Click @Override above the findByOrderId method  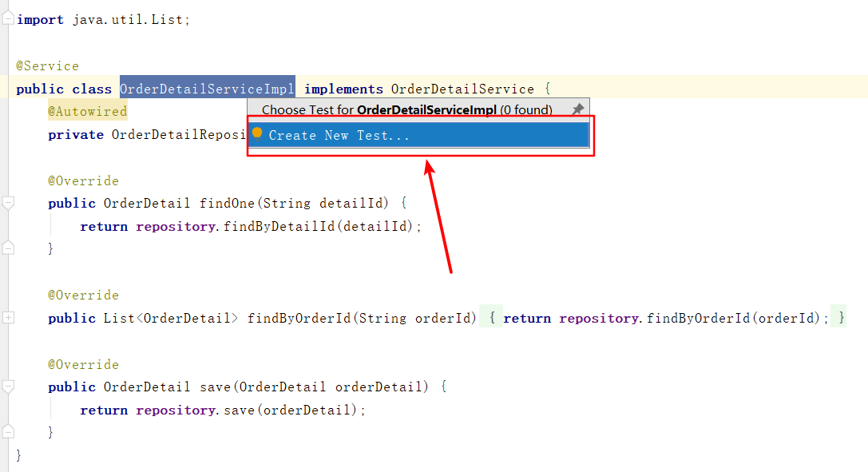tap(83, 295)
